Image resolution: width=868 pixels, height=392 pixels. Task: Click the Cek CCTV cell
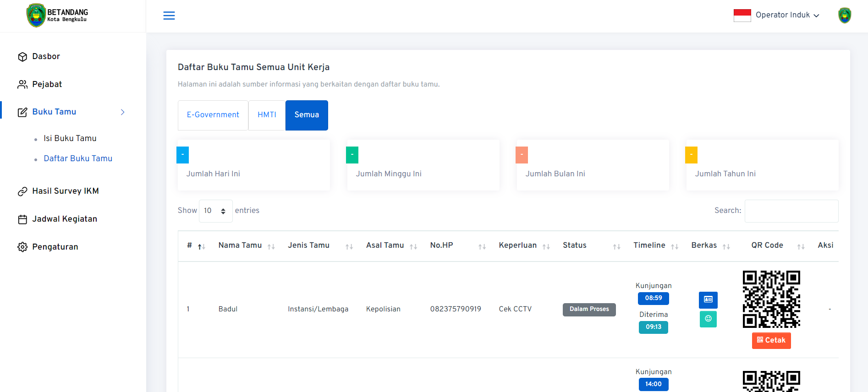(515, 309)
